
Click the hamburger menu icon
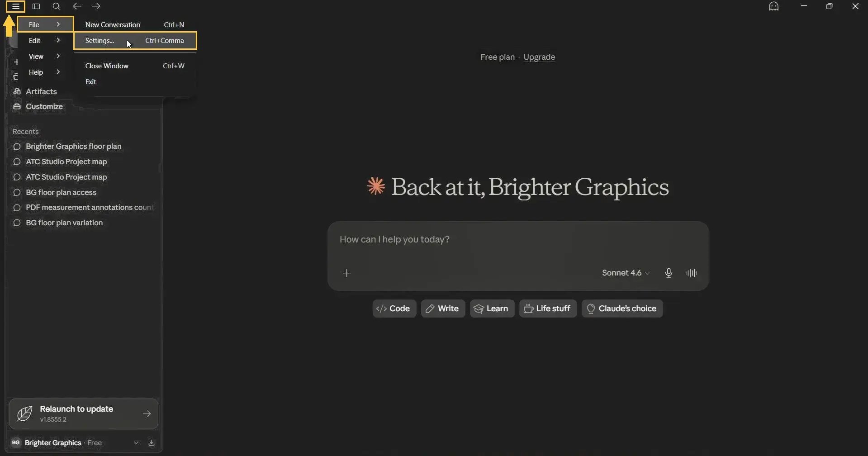tap(15, 6)
